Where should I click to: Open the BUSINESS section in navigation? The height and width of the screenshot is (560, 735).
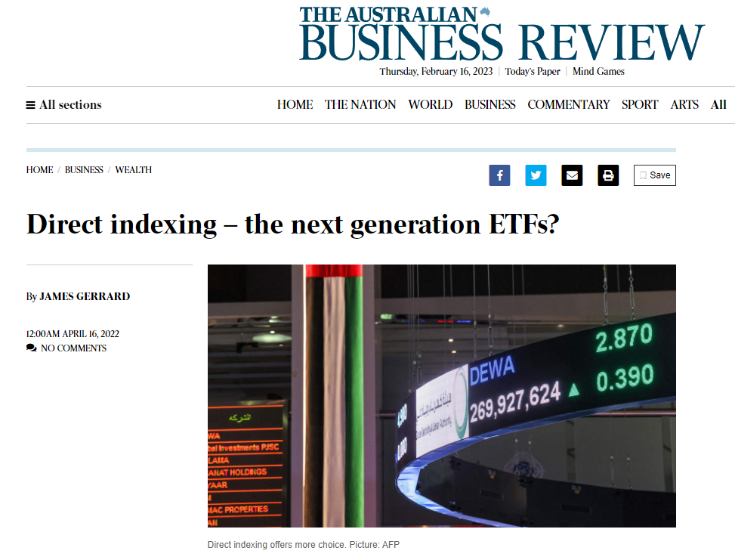(489, 104)
